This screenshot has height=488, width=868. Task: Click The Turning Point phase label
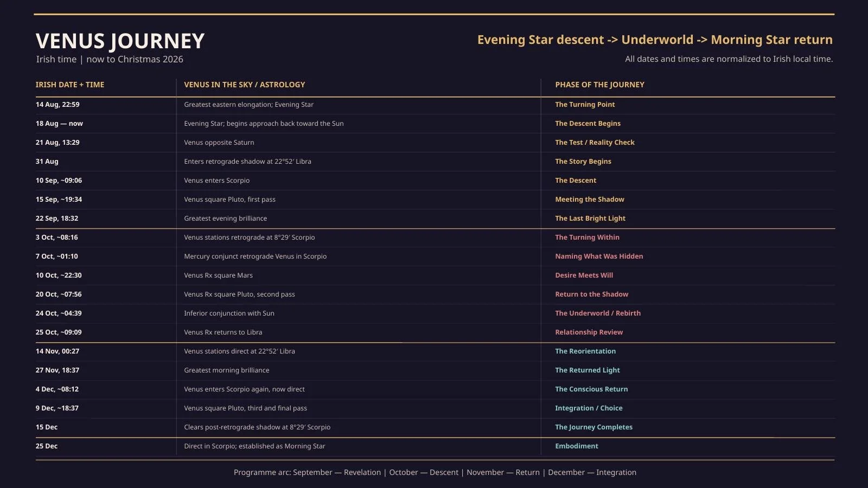point(585,105)
